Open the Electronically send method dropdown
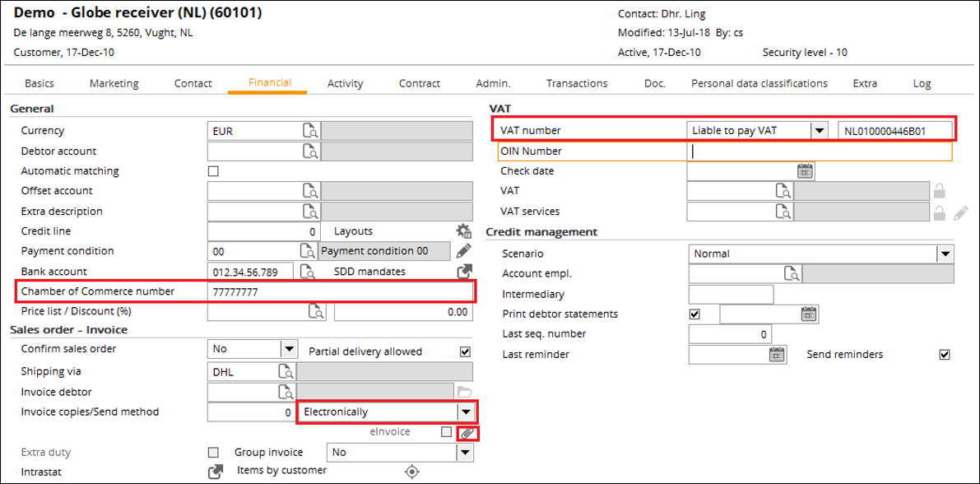The width and height of the screenshot is (980, 484). pos(464,412)
